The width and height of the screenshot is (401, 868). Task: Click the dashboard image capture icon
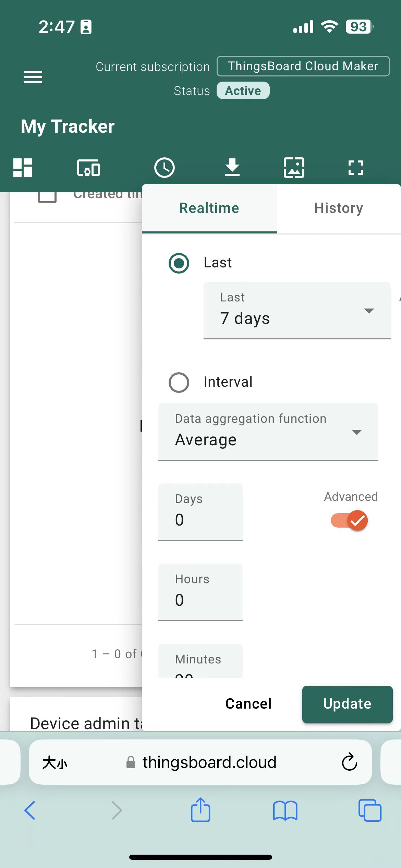(x=294, y=168)
